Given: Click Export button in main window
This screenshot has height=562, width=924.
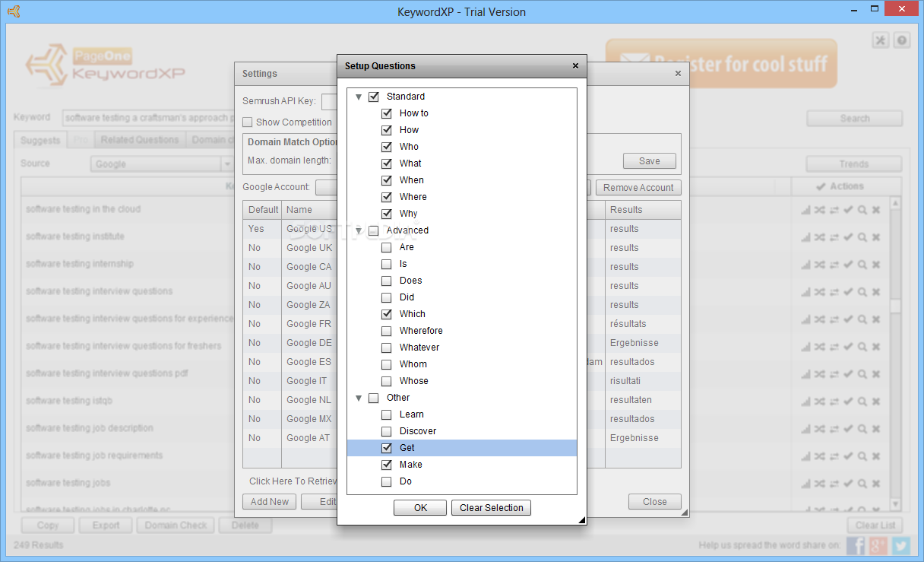Looking at the screenshot, I should pos(106,525).
